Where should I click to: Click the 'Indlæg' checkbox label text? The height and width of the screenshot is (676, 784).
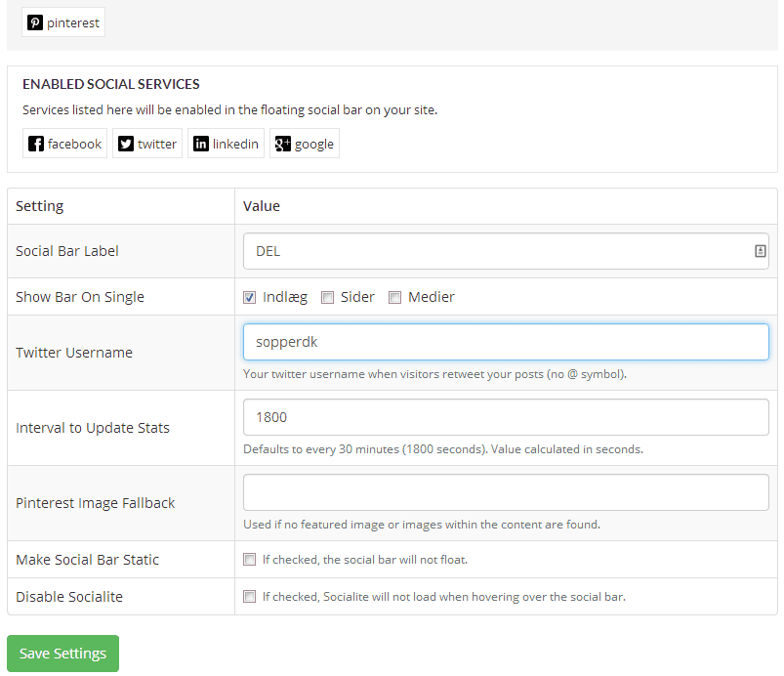pyautogui.click(x=285, y=297)
